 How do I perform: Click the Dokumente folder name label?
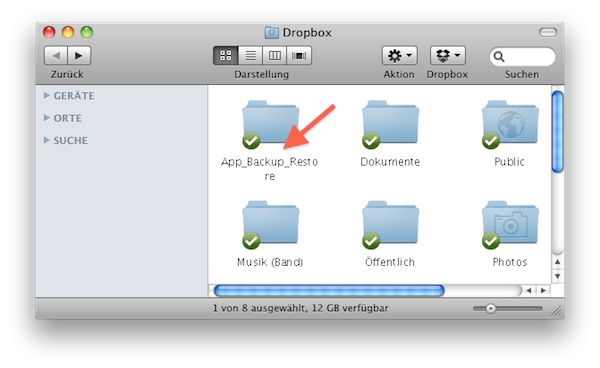coord(390,162)
